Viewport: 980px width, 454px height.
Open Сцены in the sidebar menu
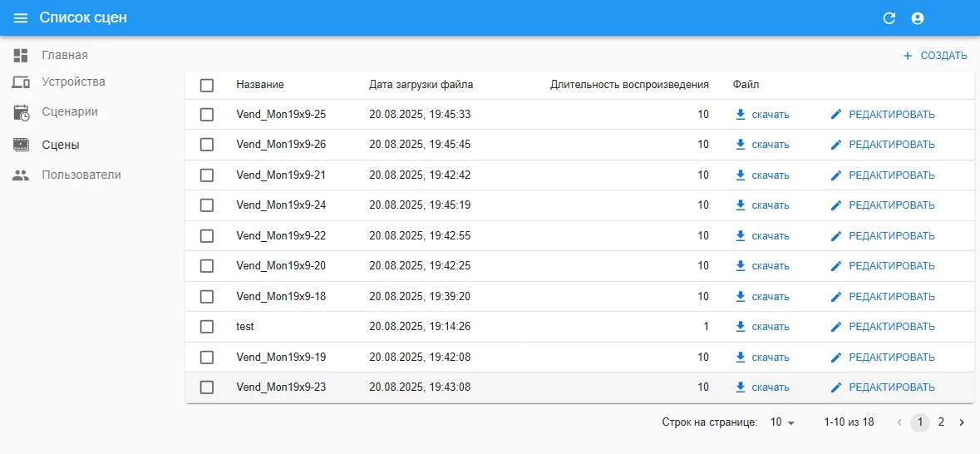click(61, 145)
